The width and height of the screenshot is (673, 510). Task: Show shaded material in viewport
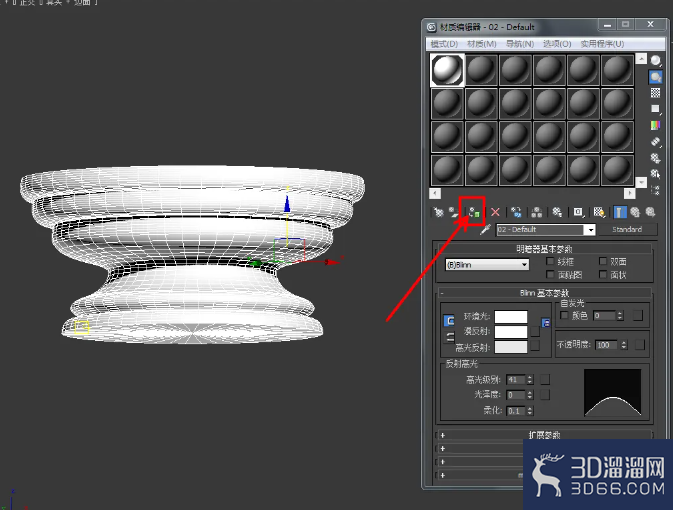599,212
